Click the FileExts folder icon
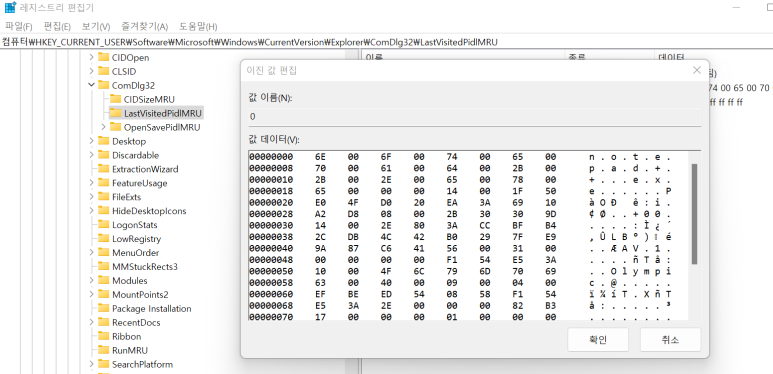773x374 pixels. pos(103,197)
